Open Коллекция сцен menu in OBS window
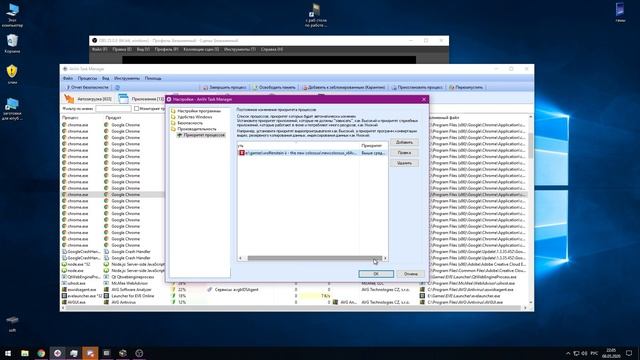The height and width of the screenshot is (360, 640). pyautogui.click(x=201, y=49)
